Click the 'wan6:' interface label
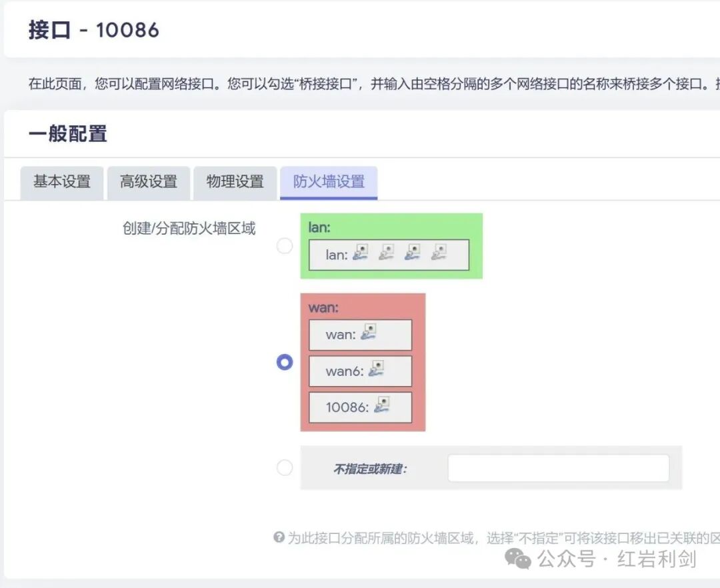 (x=345, y=371)
